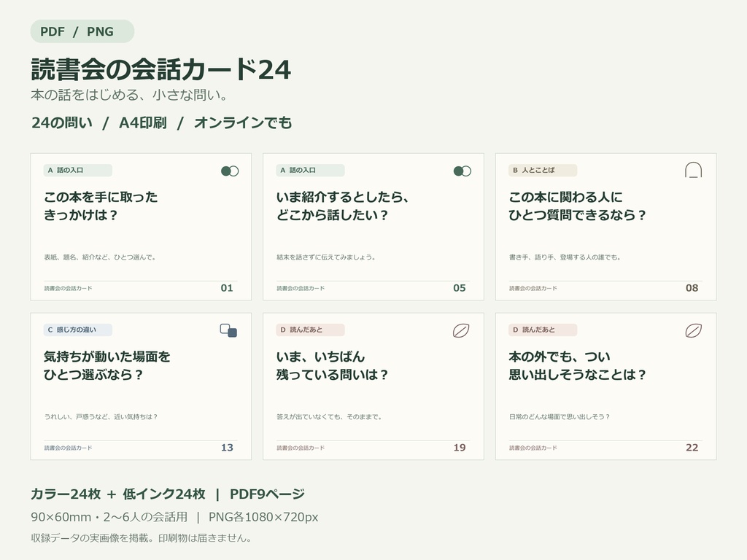The width and height of the screenshot is (747, 560).
Task: Click the subtitle '本の話をはじめる、小さな問い。'
Action: click(129, 96)
